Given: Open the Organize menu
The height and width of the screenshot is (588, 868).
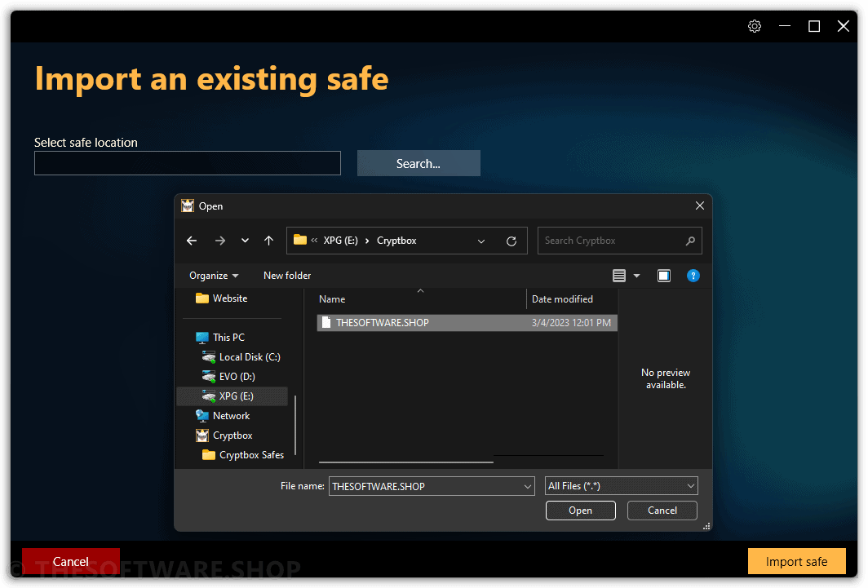Looking at the screenshot, I should coord(214,276).
